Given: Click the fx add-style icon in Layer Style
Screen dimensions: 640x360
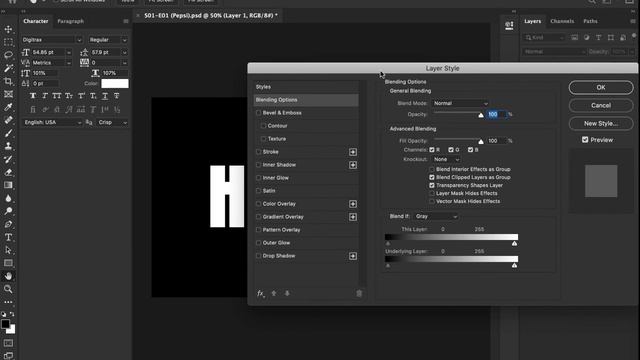Looking at the screenshot, I should pos(261,293).
